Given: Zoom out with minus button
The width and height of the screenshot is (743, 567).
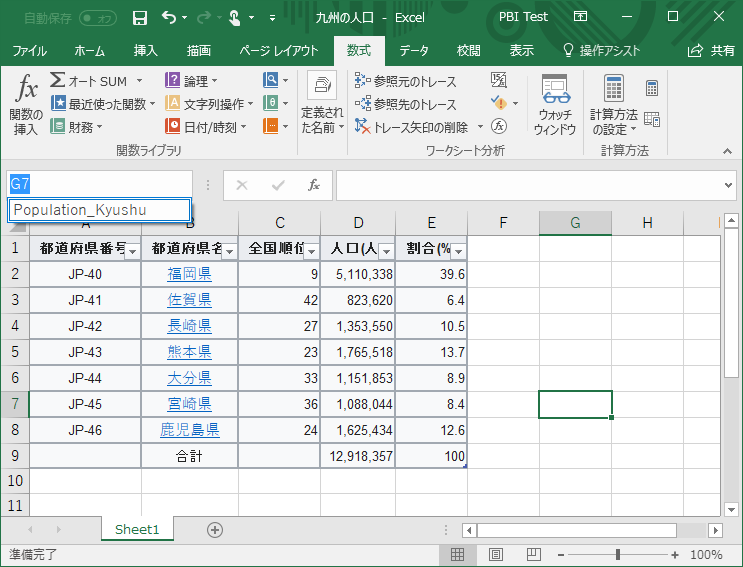Looking at the screenshot, I should (561, 555).
